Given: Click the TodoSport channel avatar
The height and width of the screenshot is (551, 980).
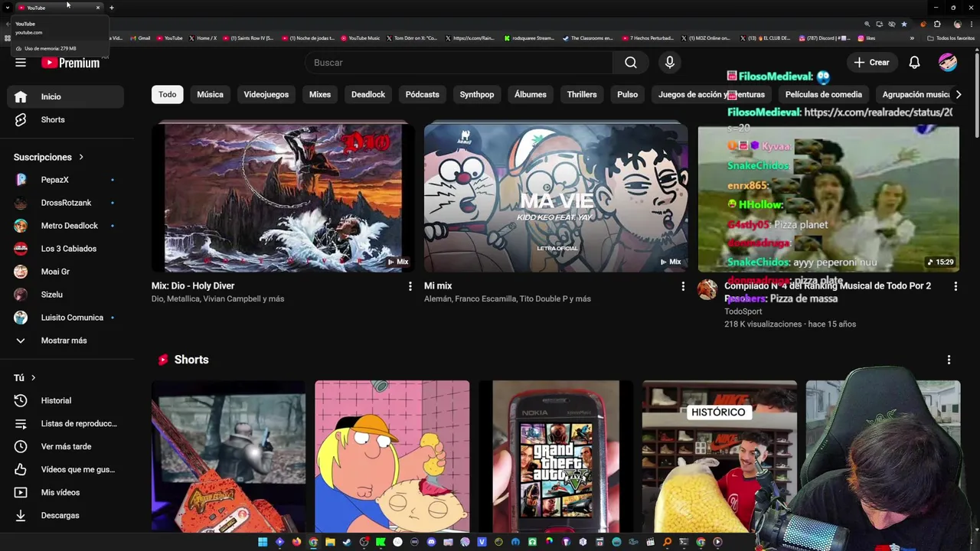Looking at the screenshot, I should click(x=707, y=290).
